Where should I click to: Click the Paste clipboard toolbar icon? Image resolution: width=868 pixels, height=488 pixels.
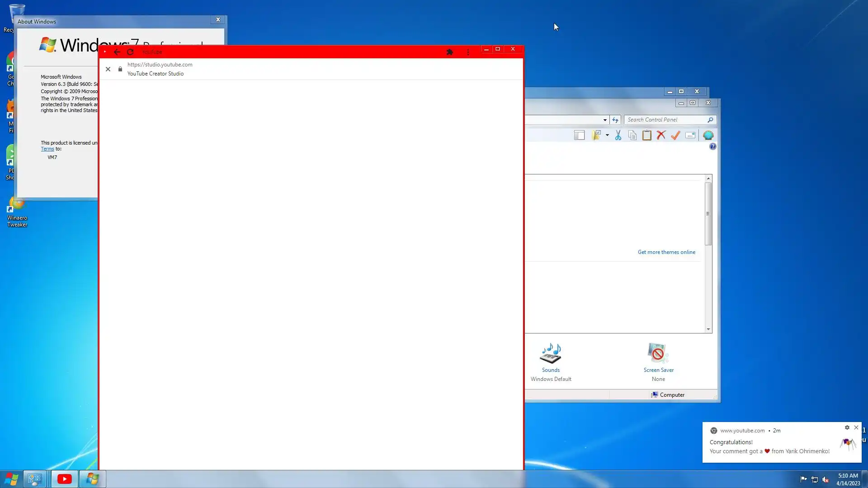pos(647,135)
